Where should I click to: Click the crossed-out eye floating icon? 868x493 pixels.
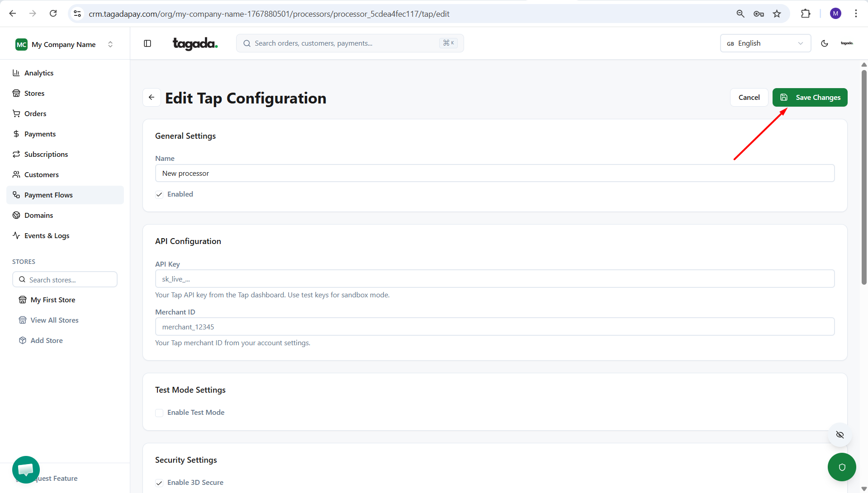840,435
